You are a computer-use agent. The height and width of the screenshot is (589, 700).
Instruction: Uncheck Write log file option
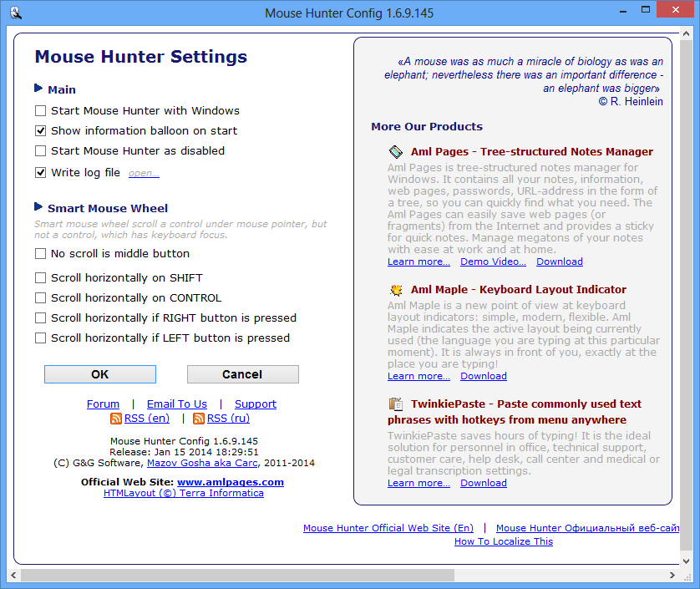[x=41, y=172]
